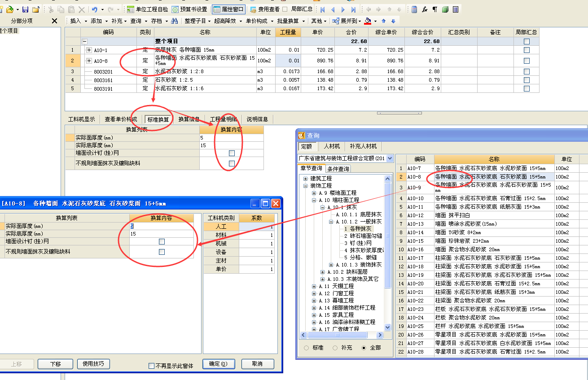Click the 展开到 expand-to tree icon

point(336,21)
